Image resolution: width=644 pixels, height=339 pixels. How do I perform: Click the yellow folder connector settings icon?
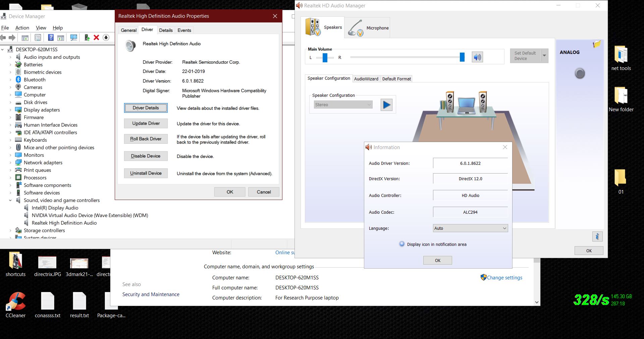(x=597, y=44)
